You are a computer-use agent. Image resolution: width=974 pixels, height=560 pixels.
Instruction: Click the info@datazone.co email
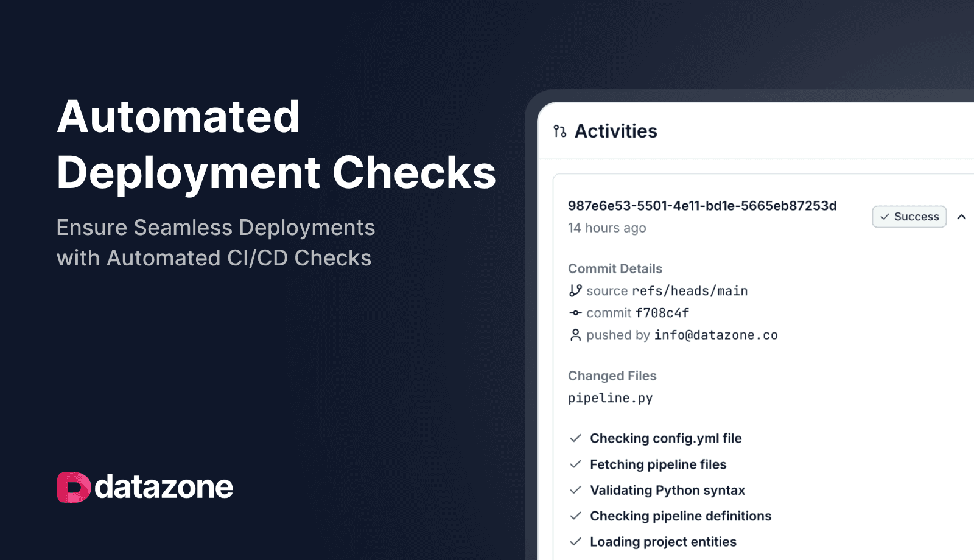coord(715,335)
